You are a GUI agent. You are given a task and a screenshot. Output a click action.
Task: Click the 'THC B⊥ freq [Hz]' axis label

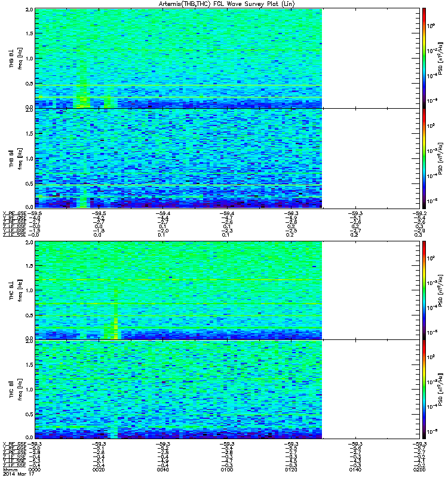click(16, 290)
